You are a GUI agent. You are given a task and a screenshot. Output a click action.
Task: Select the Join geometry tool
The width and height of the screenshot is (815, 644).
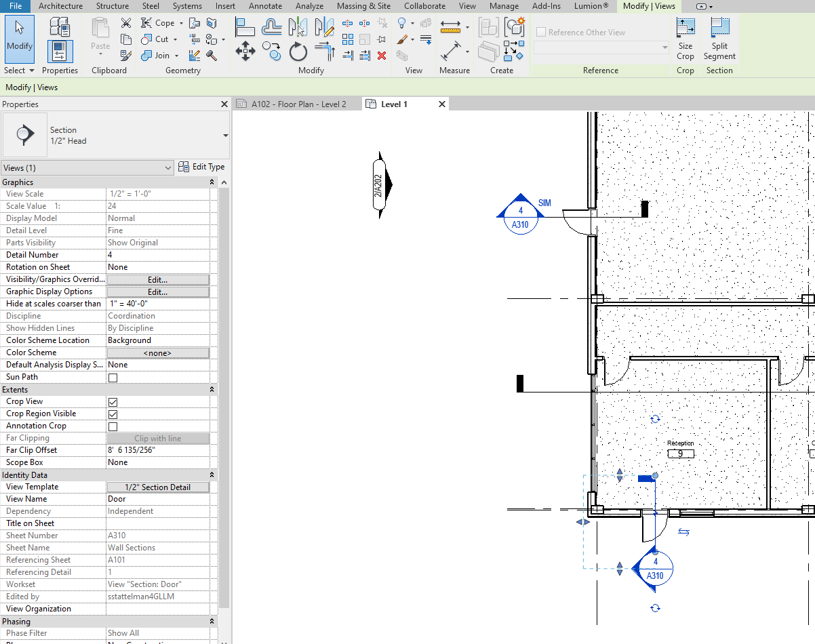[x=157, y=55]
